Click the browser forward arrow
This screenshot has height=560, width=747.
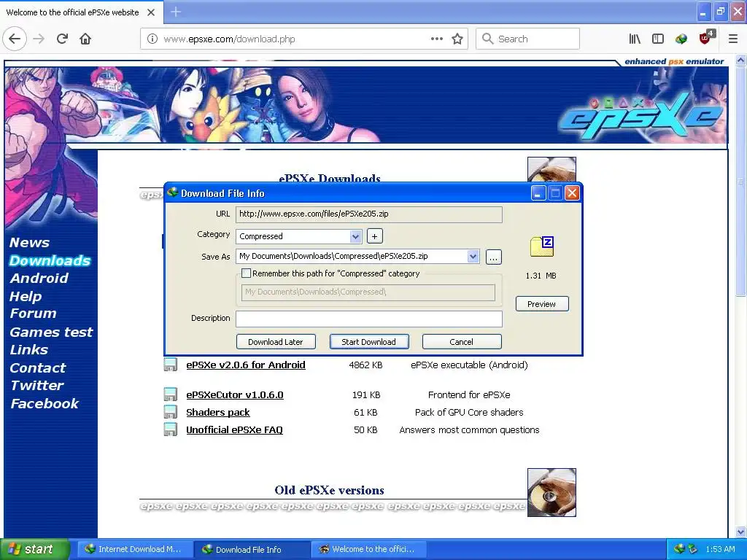pos(39,39)
